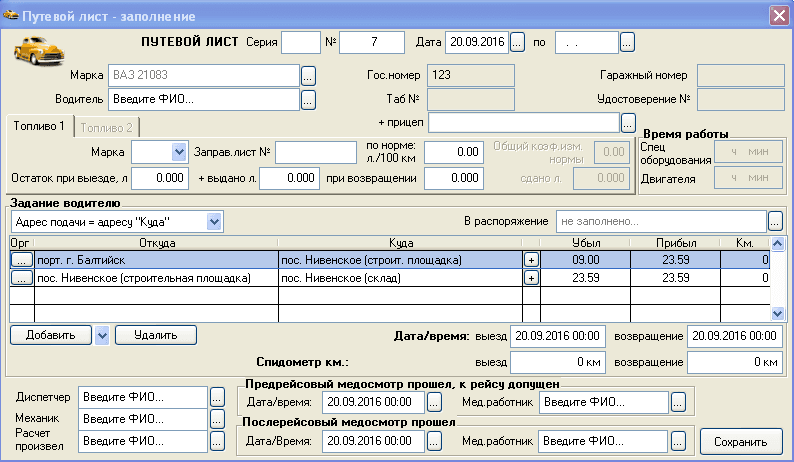Browse Мед.работник for предрейсовый медосмотр

point(678,402)
